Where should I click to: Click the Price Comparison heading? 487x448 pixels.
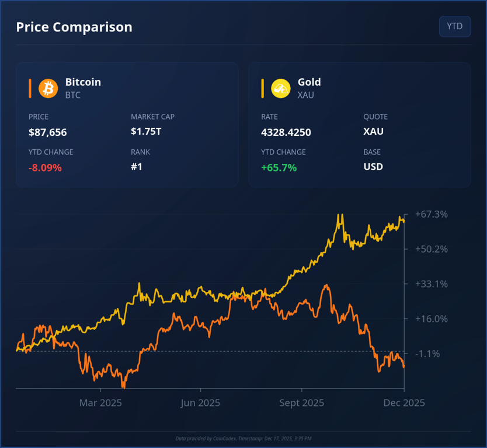[x=74, y=27]
